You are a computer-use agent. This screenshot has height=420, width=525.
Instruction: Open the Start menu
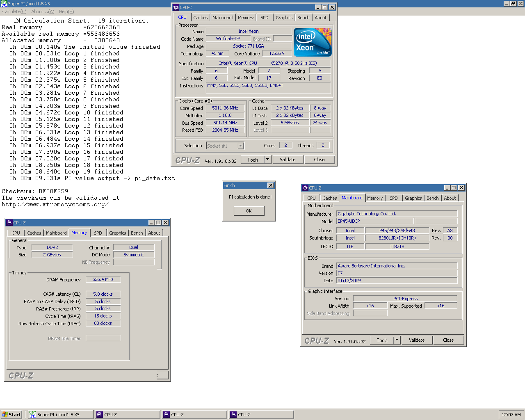pos(11,415)
